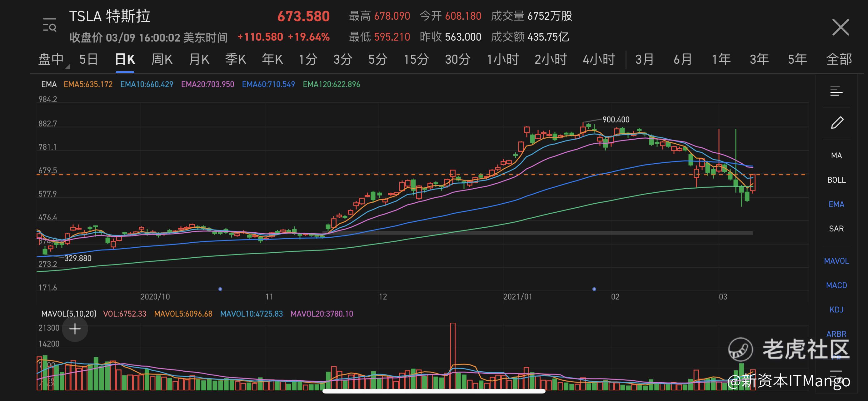Show the 6月 range
Screen dimensions: 868x401
(x=683, y=60)
